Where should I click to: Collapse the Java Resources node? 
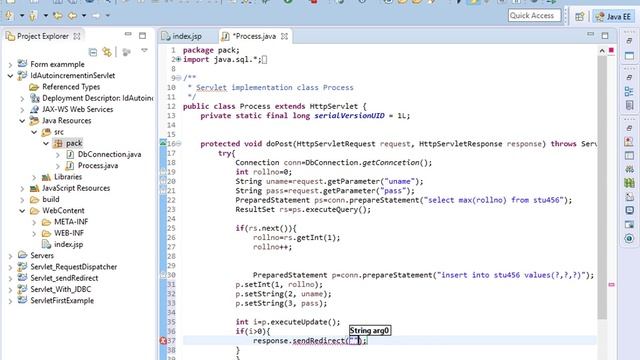coord(22,121)
